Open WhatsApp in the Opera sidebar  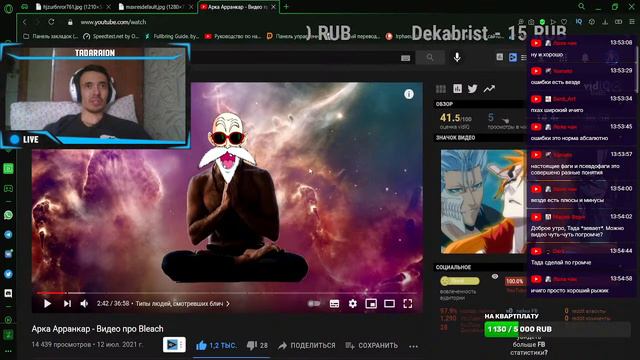8,215
